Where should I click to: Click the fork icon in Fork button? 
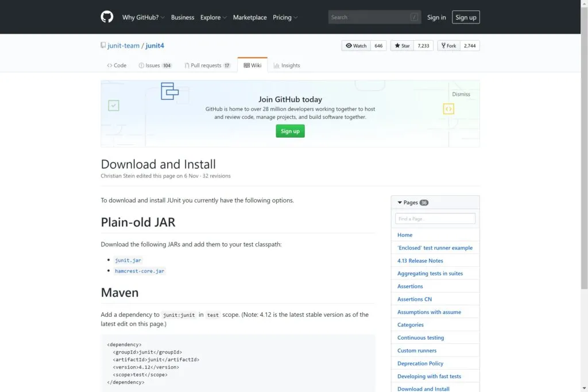point(443,45)
